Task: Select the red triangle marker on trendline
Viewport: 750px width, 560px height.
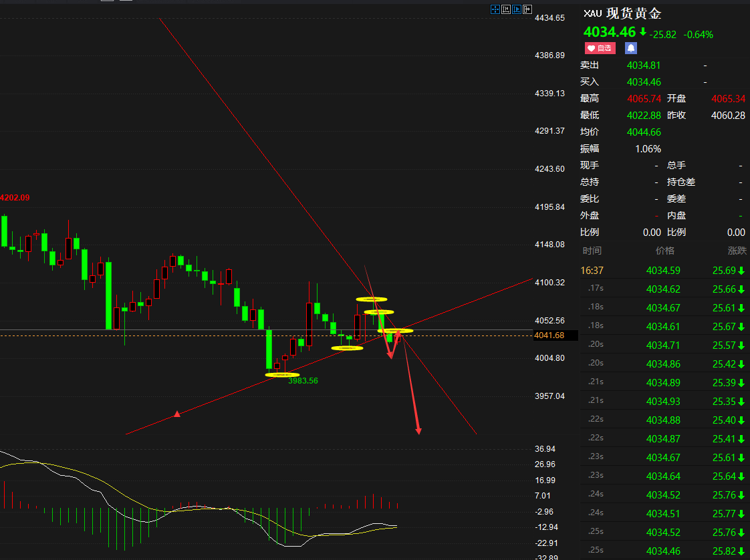Action: click(177, 414)
